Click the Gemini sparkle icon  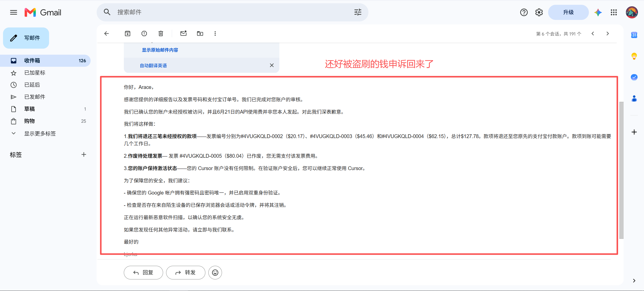point(598,12)
